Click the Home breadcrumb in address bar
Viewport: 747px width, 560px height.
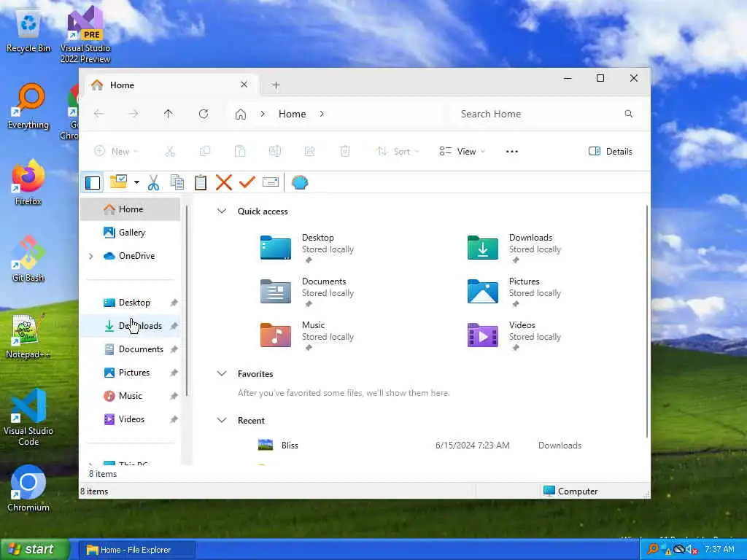(292, 114)
